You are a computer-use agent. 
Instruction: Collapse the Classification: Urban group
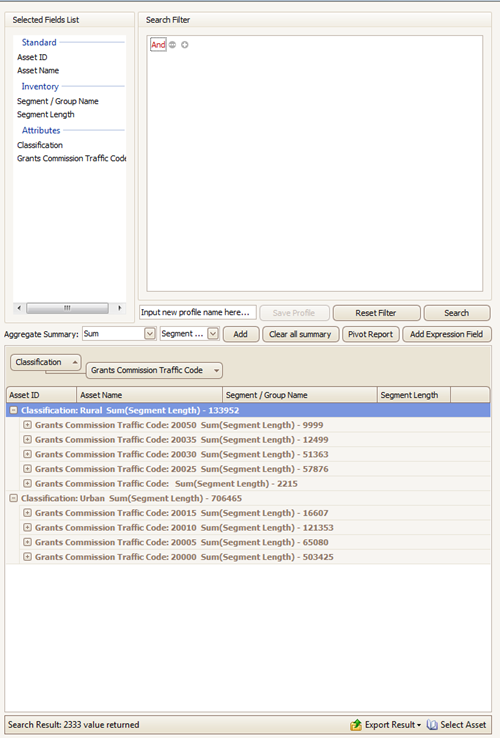[14, 497]
